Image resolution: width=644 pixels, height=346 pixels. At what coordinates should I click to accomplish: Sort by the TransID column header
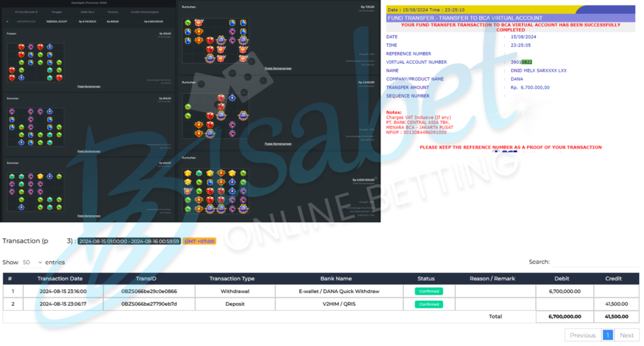(x=146, y=279)
